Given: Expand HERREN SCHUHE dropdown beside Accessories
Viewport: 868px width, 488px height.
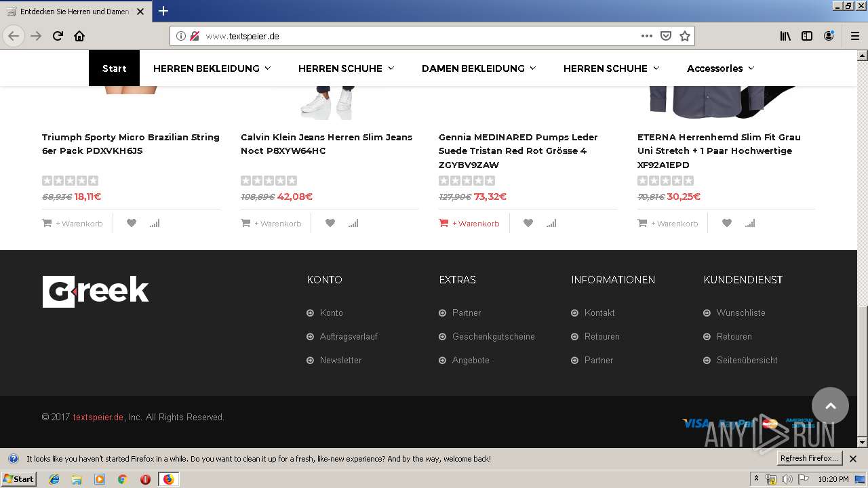Looking at the screenshot, I should coord(611,68).
